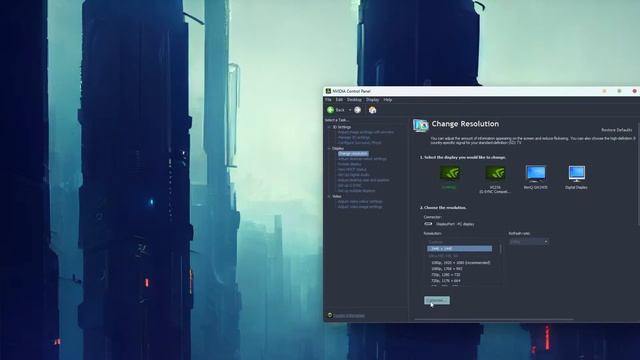The width and height of the screenshot is (640, 360).
Task: Minimize the NVIDIA Control Panel window
Action: (x=604, y=91)
